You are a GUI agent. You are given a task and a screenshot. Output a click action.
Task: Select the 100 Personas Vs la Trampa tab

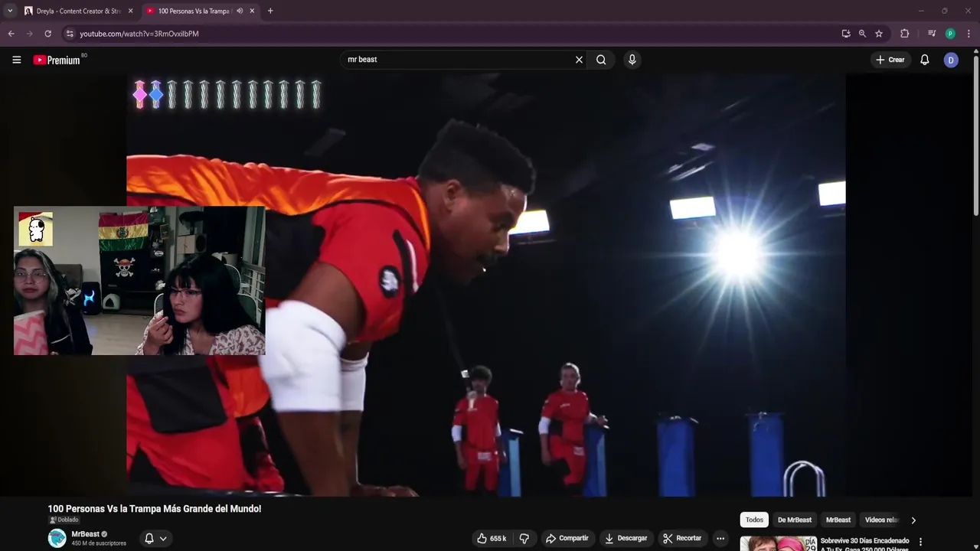(199, 11)
